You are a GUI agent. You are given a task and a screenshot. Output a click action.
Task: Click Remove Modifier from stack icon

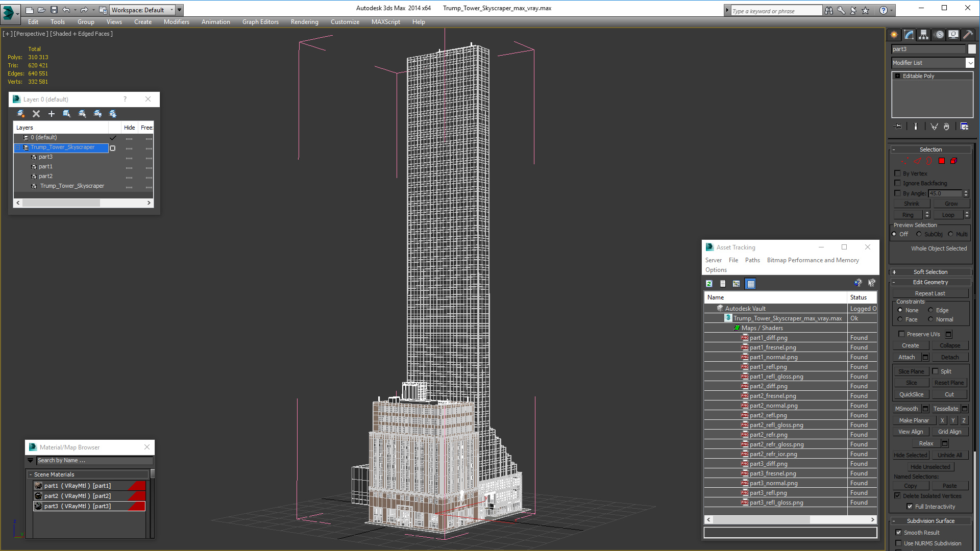(946, 127)
